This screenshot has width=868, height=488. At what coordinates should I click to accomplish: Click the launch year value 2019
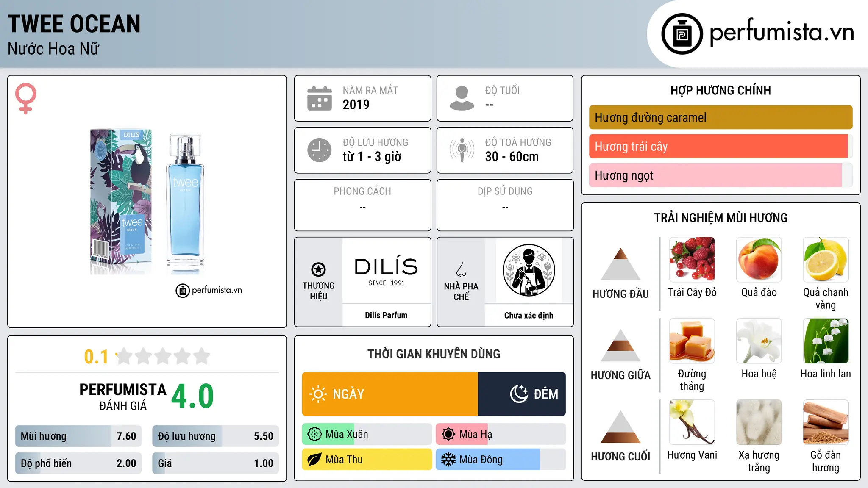pyautogui.click(x=356, y=105)
